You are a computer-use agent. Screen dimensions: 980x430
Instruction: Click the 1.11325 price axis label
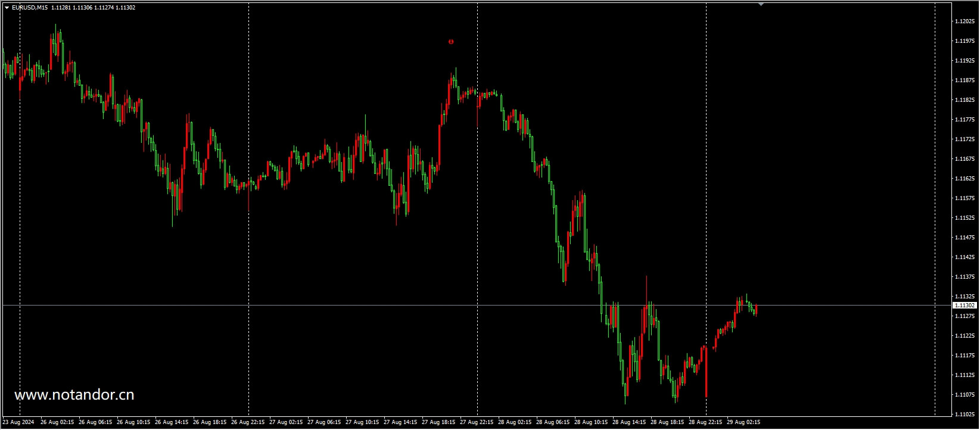[x=965, y=297]
